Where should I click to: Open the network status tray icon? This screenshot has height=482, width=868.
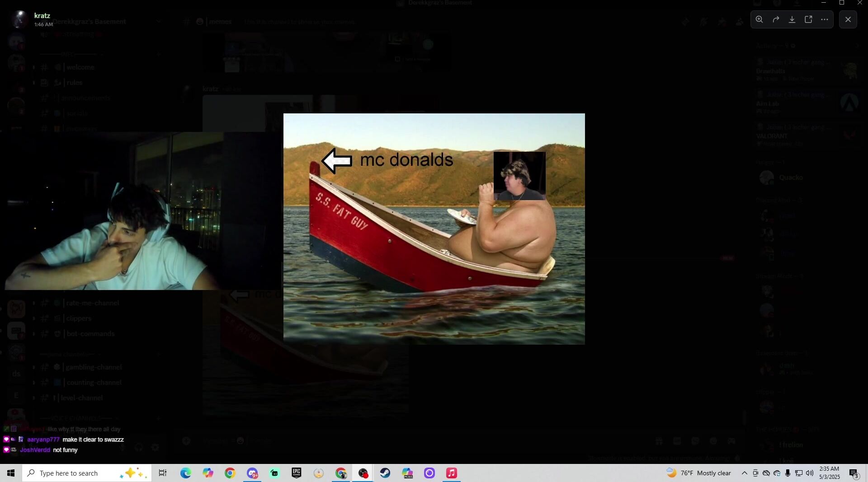(x=799, y=473)
